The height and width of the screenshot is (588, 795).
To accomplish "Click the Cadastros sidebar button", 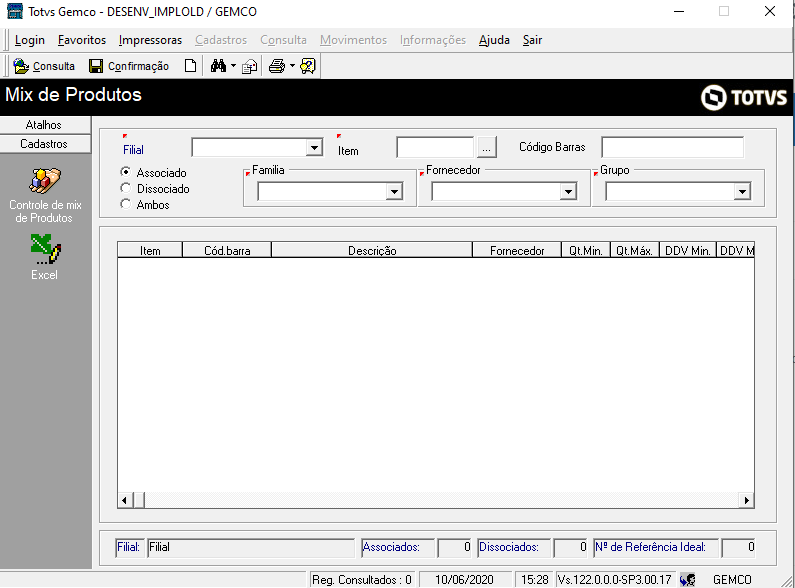I will (45, 144).
